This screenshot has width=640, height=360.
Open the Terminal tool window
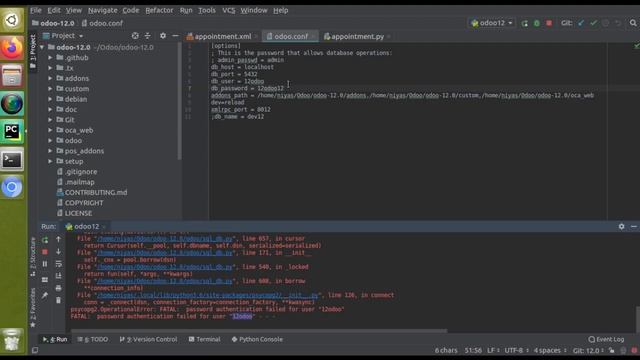click(x=204, y=339)
